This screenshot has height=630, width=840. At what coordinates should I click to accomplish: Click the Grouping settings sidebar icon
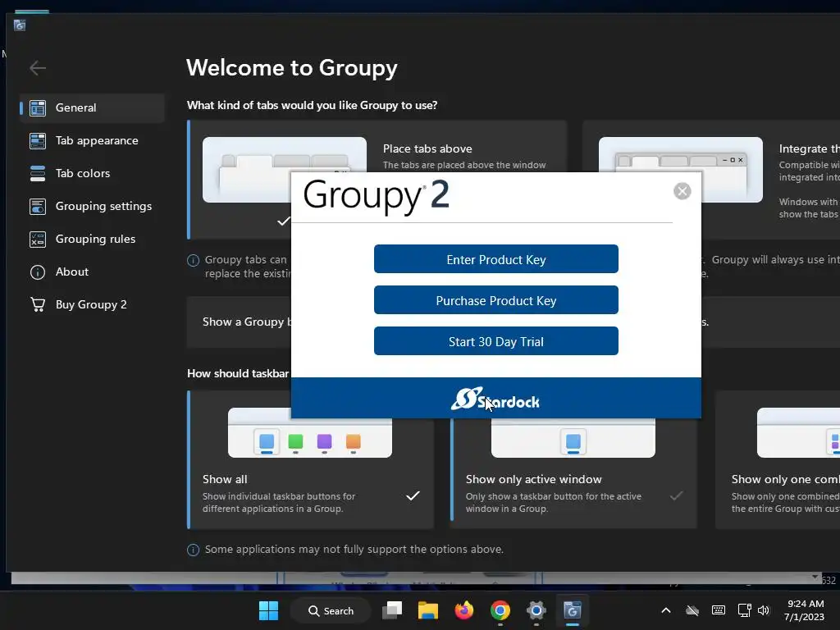pos(38,206)
